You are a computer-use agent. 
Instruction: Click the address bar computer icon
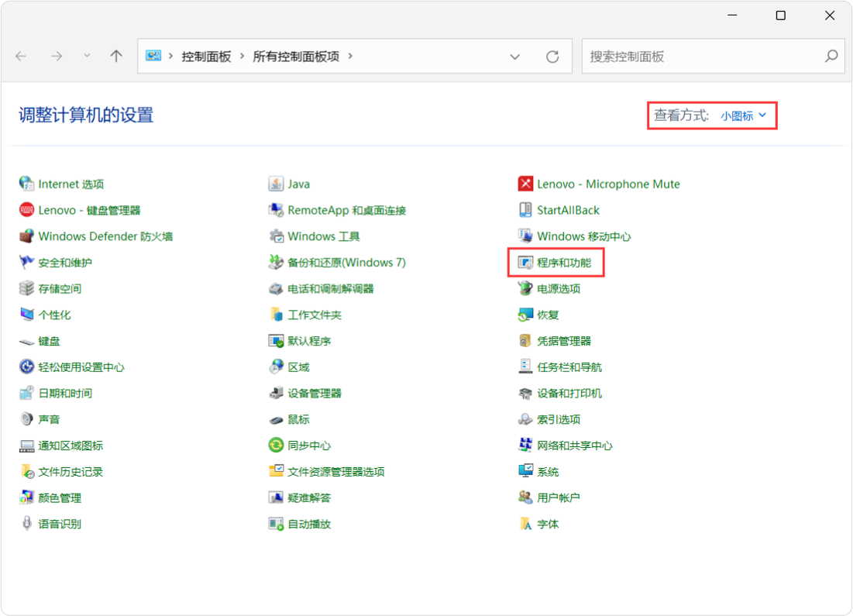click(x=153, y=56)
